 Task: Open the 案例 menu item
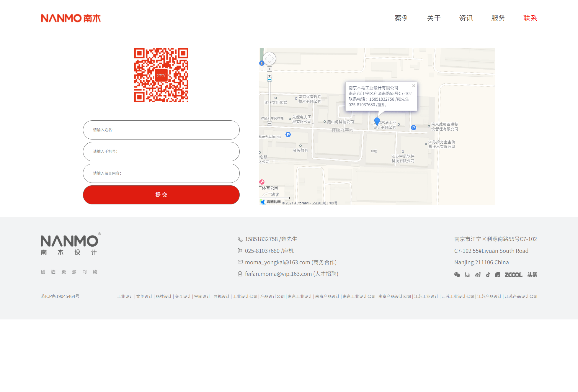[x=401, y=18]
